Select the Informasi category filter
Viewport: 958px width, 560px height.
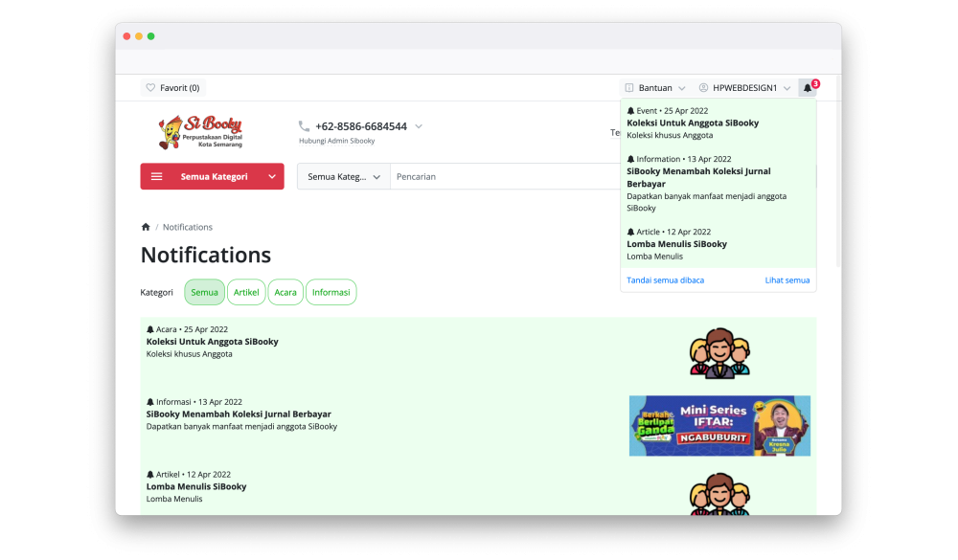tap(331, 292)
